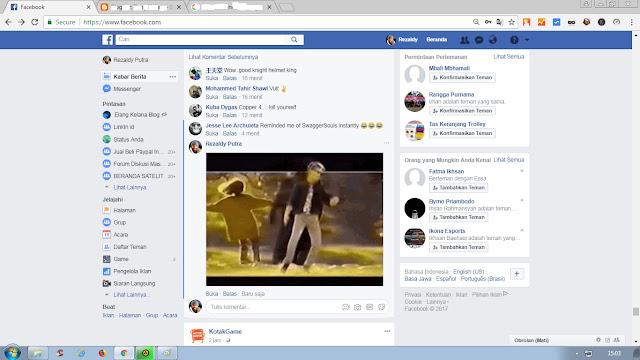Add Ikona Esports as a friend
Viewport: 640px width, 360px height.
(x=458, y=247)
